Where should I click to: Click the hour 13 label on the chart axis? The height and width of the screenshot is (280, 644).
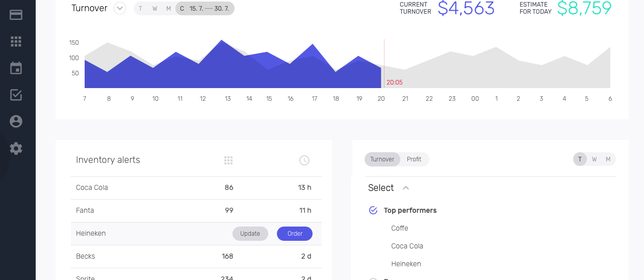click(x=227, y=99)
